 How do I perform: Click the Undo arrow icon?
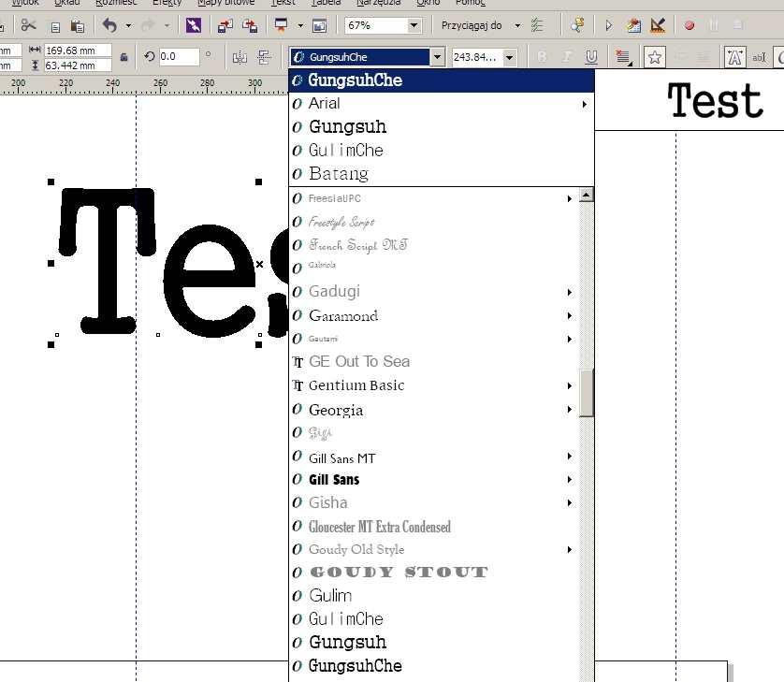click(110, 25)
